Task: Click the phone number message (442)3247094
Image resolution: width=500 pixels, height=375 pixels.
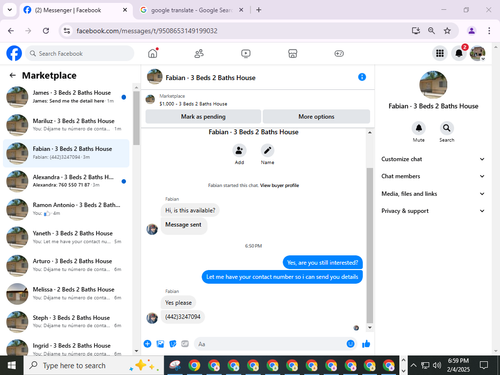Action: [183, 317]
